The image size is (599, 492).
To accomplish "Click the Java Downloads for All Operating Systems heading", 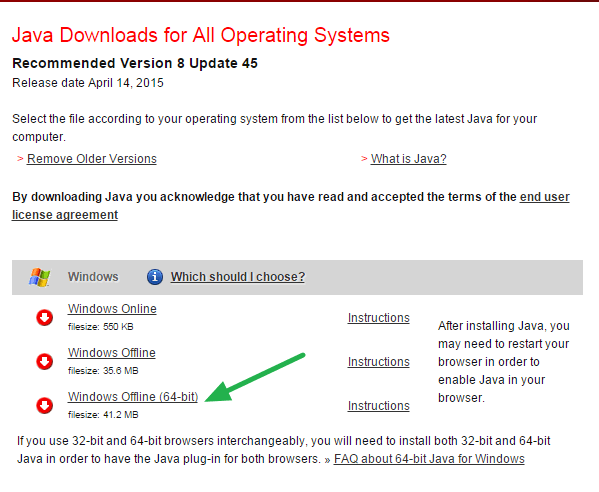I will pos(201,35).
